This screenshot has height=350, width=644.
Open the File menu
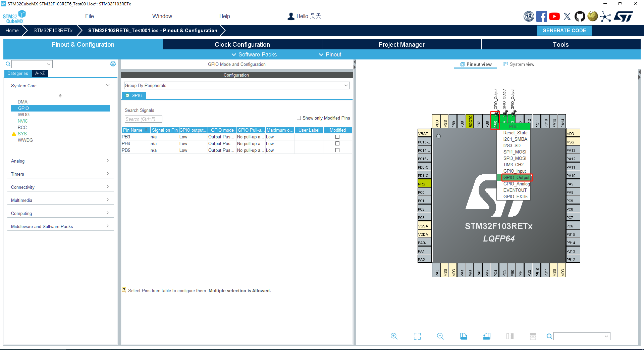(90, 16)
